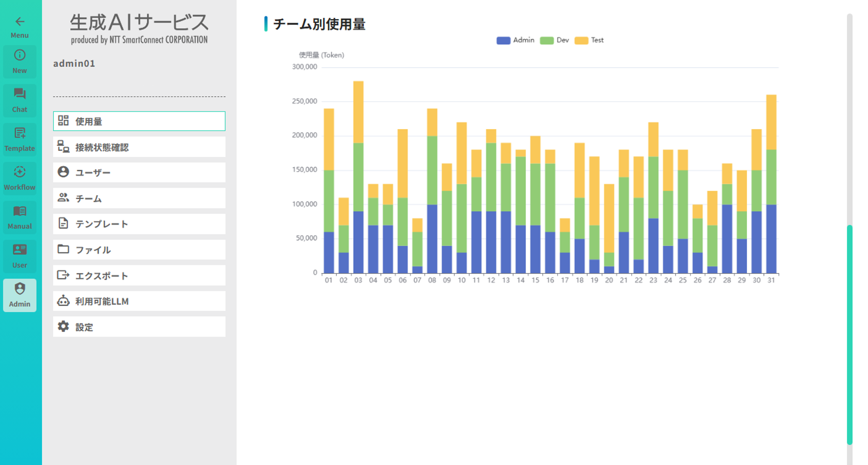Open the User card icon

(x=20, y=250)
